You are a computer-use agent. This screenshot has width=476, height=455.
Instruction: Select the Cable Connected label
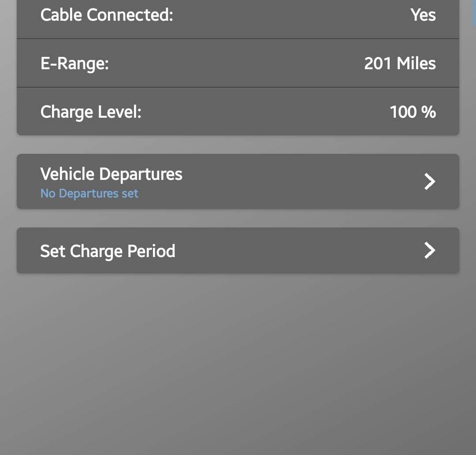pos(107,15)
